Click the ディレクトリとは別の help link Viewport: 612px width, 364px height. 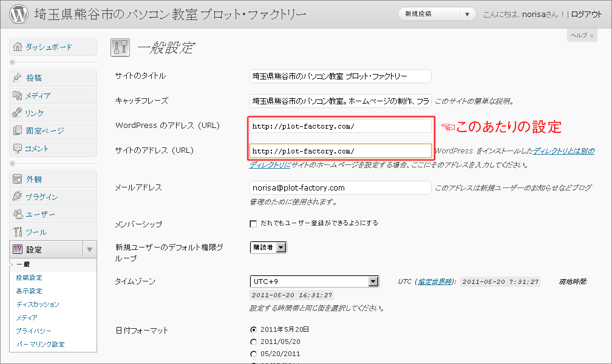point(563,151)
